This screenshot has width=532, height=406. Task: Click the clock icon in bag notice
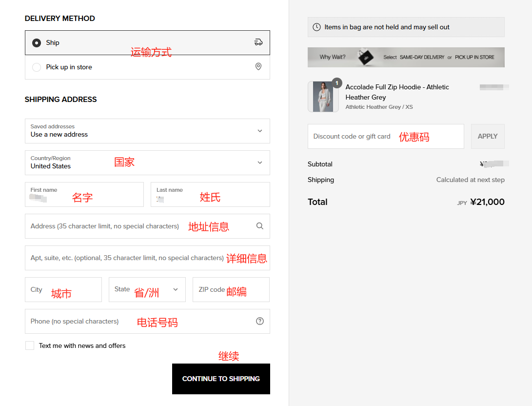point(316,27)
